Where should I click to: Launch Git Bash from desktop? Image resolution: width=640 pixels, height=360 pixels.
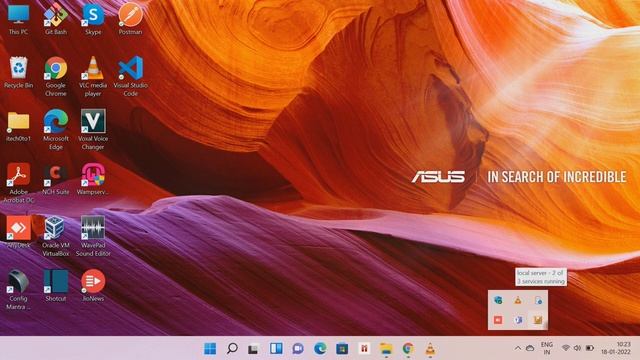56,19
